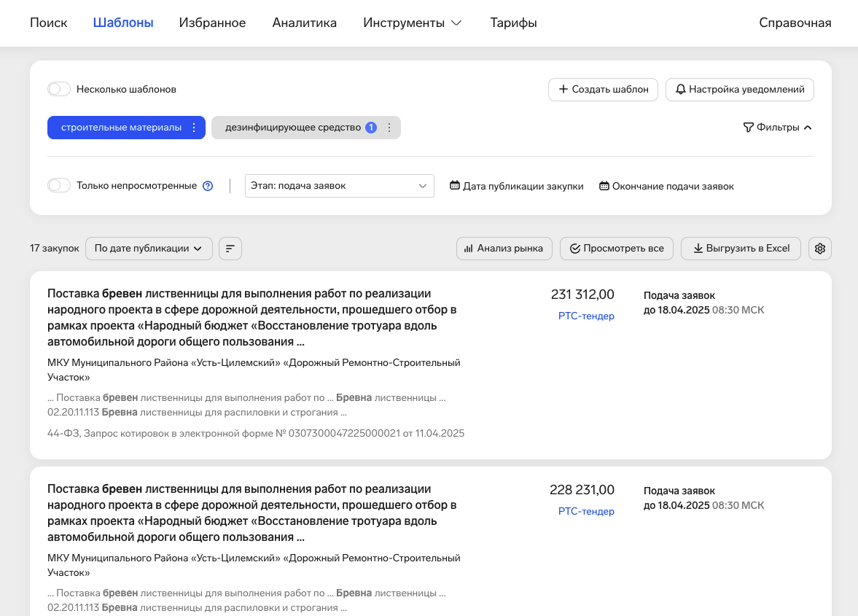Open results settings via the gear icon
The image size is (858, 616).
pos(819,248)
